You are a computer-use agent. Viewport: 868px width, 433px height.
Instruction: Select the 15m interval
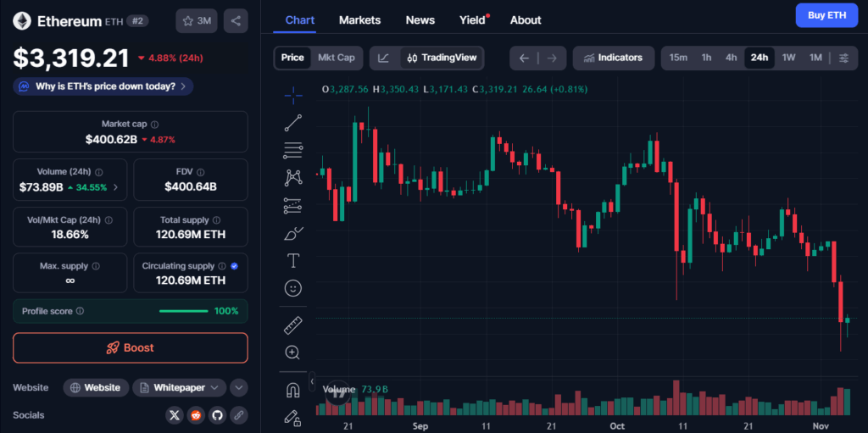pos(678,58)
